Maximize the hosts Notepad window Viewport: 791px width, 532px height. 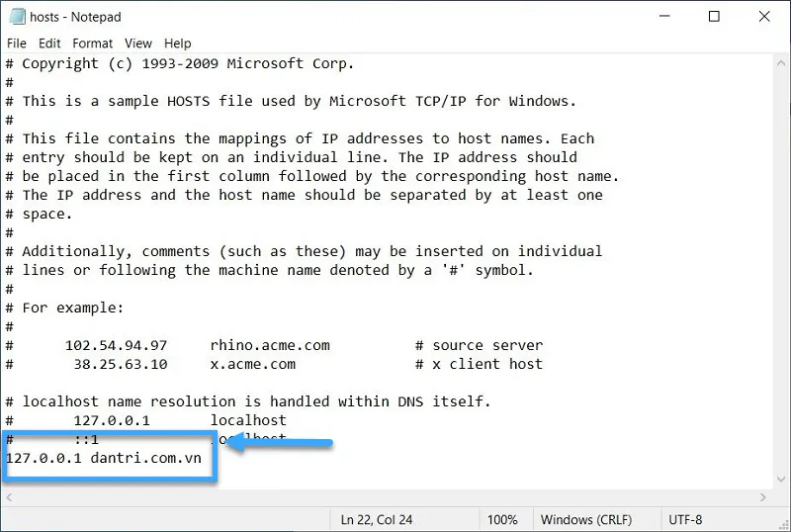tap(714, 16)
